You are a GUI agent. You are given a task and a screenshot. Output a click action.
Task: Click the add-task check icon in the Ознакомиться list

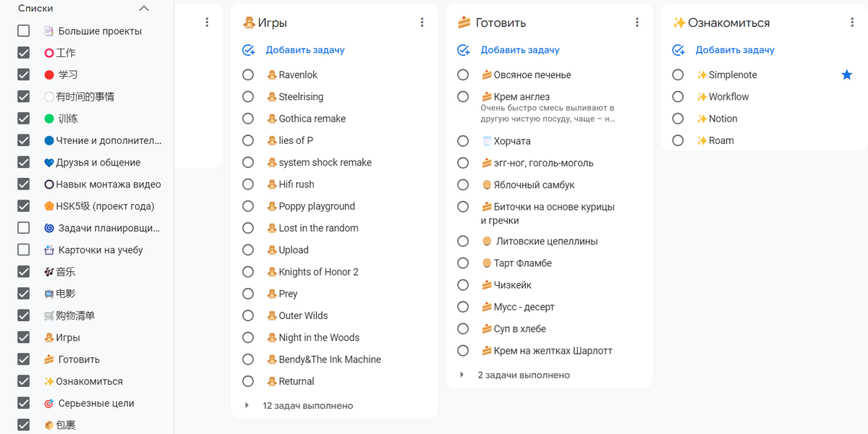tap(678, 50)
